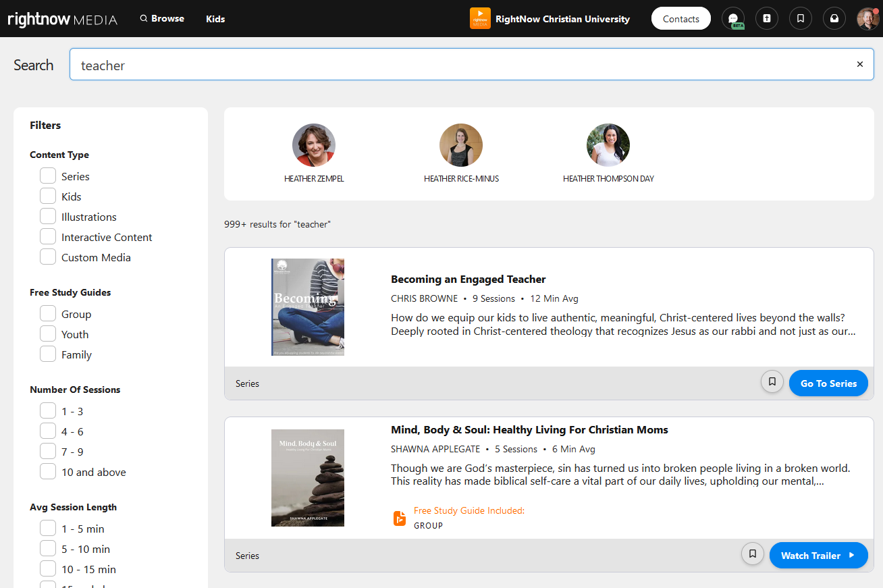Click the RightNow Media logo

click(x=63, y=19)
